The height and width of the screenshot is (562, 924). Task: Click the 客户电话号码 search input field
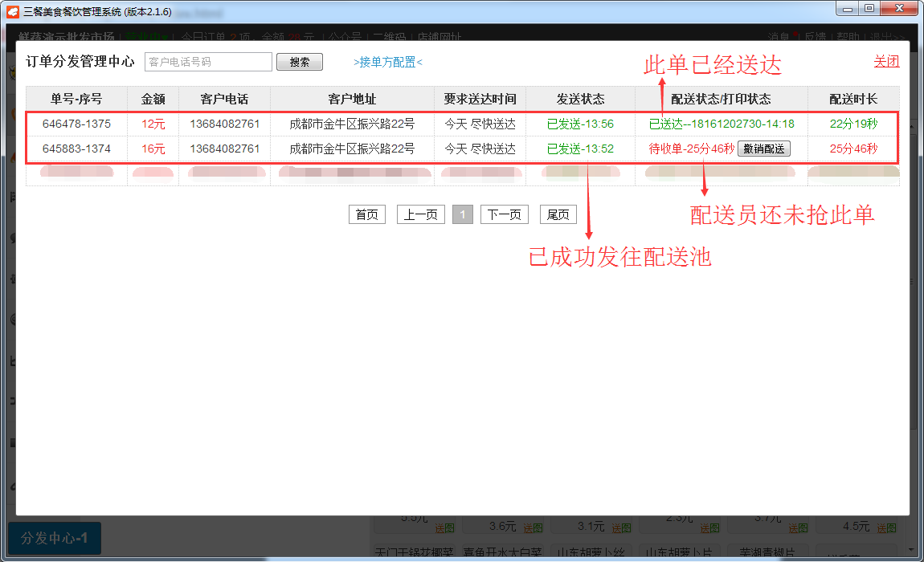click(x=208, y=62)
